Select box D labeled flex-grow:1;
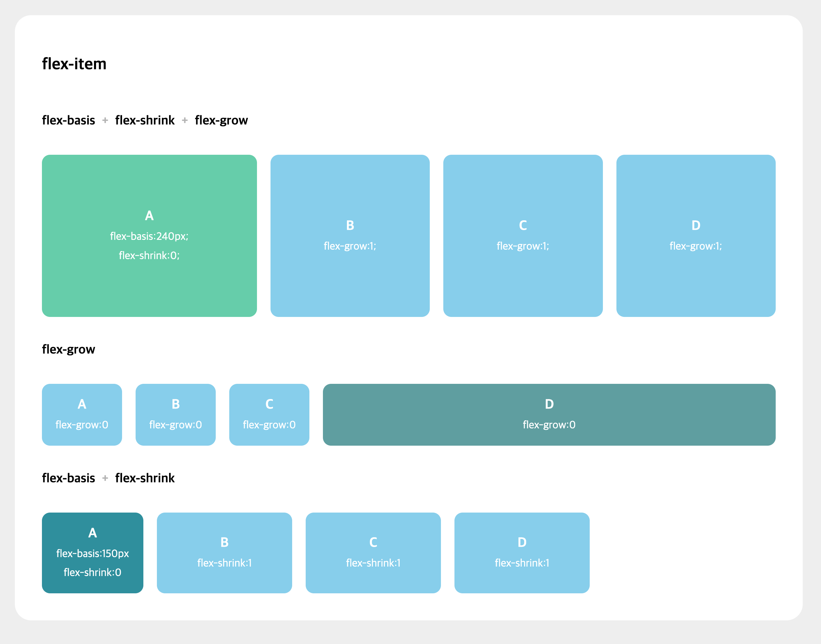 pos(695,236)
